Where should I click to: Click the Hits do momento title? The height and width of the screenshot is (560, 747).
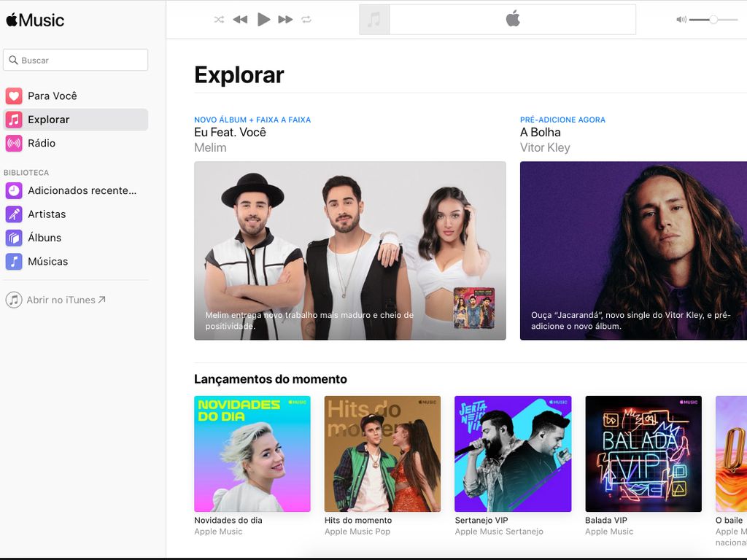358,520
